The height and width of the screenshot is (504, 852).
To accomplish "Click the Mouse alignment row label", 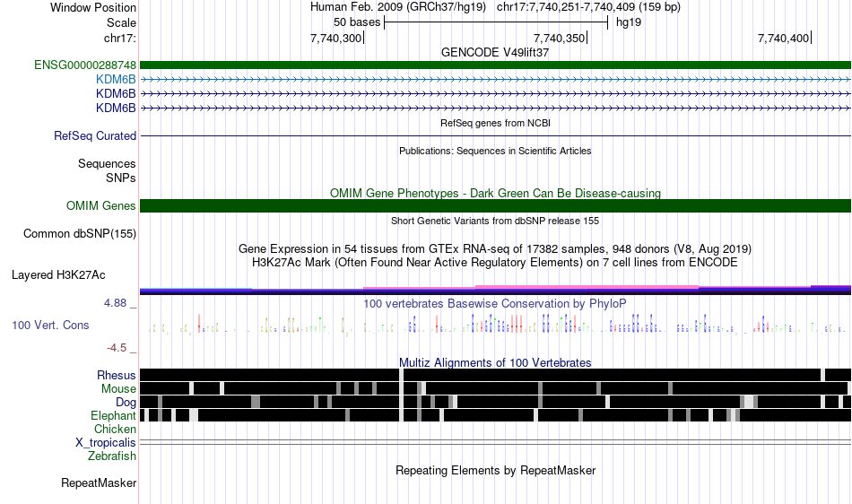I will point(118,389).
